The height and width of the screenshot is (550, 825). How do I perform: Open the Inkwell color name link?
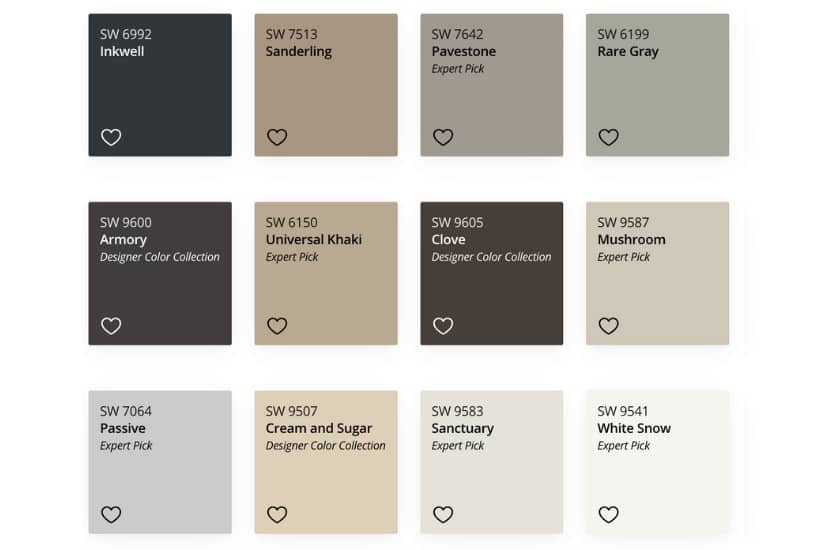click(122, 51)
